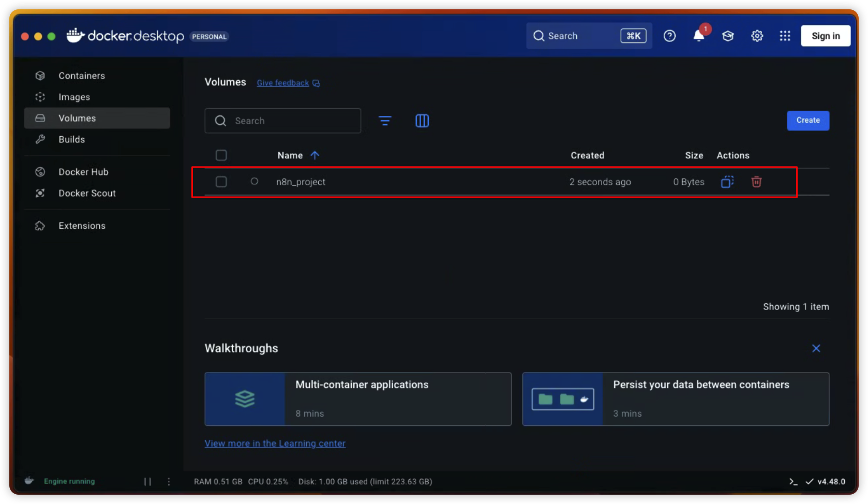
Task: Click the Sign in button
Action: tap(826, 36)
